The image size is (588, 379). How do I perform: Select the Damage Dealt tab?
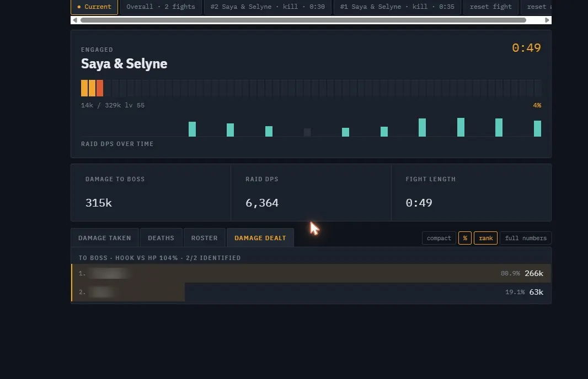(x=260, y=238)
